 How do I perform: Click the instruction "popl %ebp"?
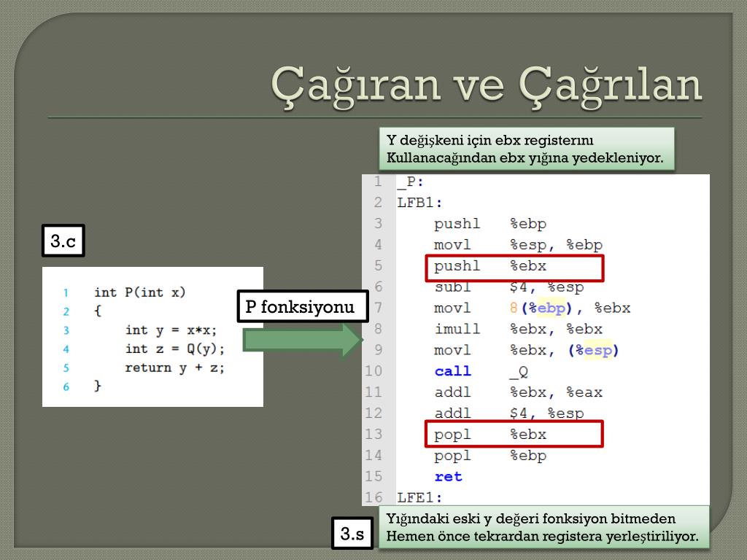pos(490,456)
